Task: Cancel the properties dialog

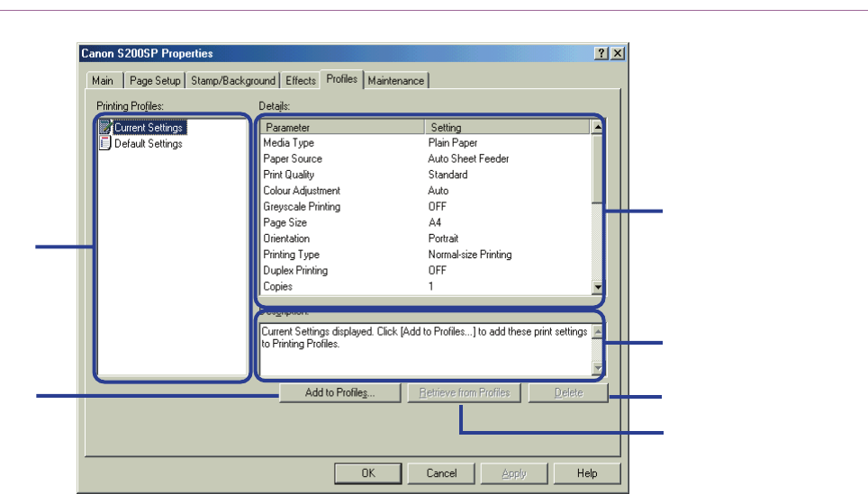Action: [441, 473]
